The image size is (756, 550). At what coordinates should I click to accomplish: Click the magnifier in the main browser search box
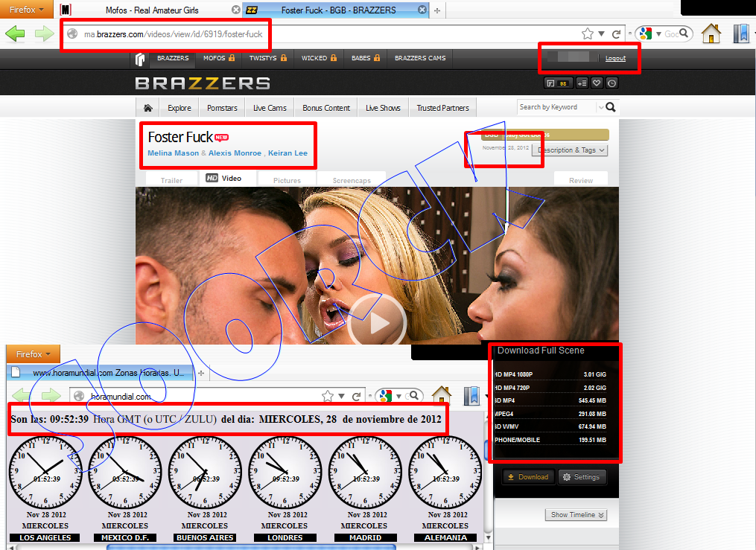684,33
